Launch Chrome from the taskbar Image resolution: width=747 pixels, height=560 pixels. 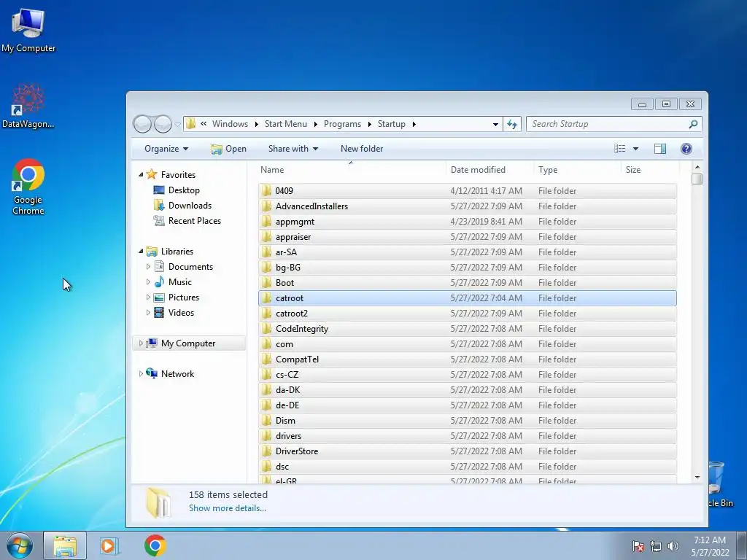(155, 545)
